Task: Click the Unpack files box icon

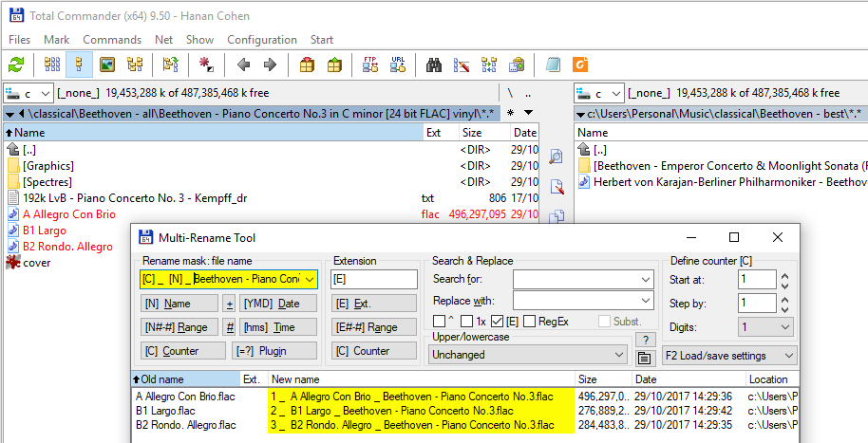Action: click(x=333, y=65)
